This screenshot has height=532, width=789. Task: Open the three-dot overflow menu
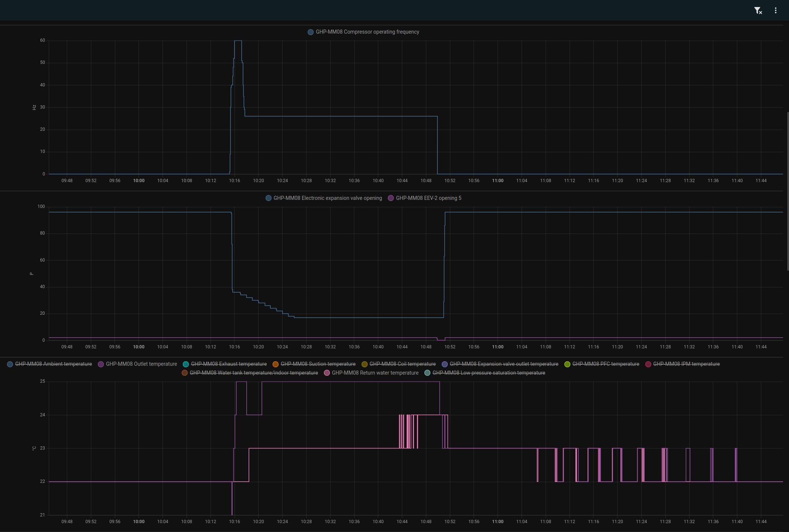pyautogui.click(x=775, y=11)
